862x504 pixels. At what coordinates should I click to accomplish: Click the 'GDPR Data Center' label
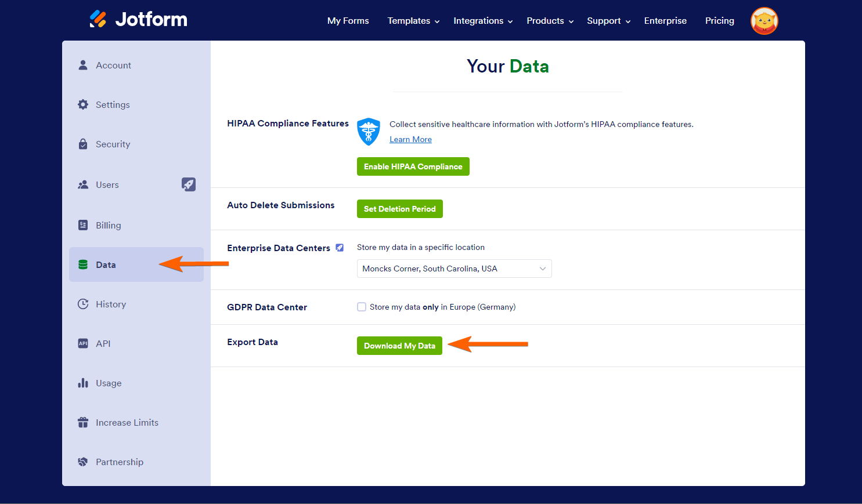coord(267,307)
